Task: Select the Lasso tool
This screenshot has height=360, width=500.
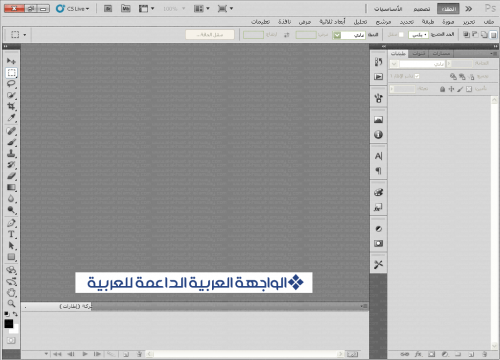Action: [x=11, y=84]
